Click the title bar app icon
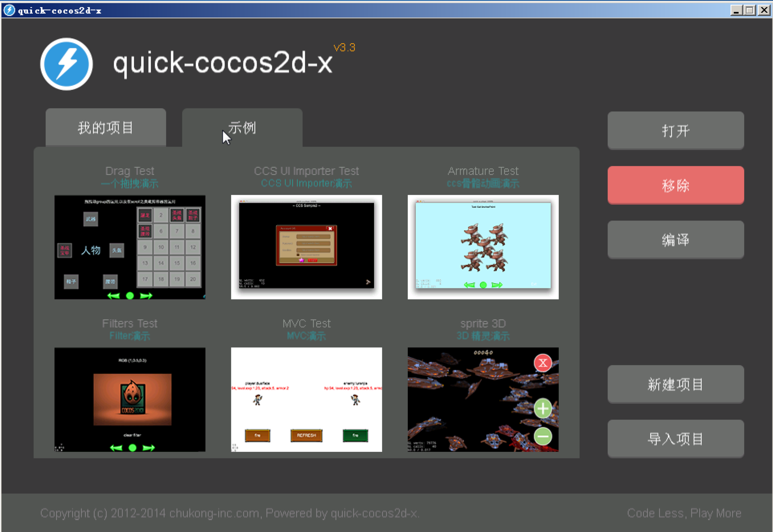Viewport: 773px width, 532px height. (x=9, y=10)
